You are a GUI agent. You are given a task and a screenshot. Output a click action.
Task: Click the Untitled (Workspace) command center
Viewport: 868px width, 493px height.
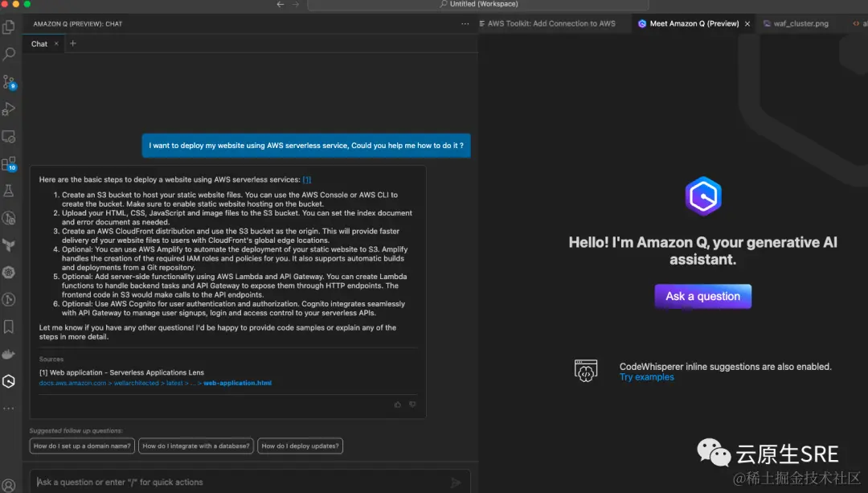coord(478,5)
